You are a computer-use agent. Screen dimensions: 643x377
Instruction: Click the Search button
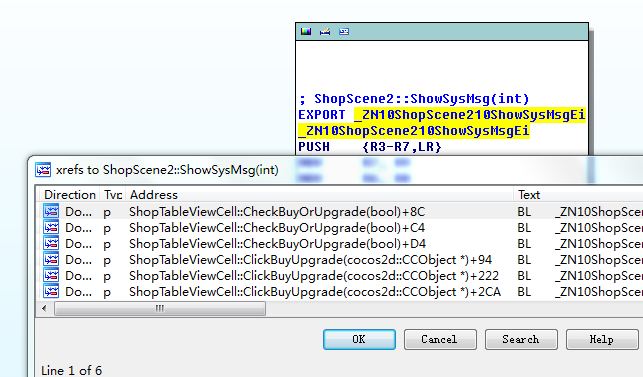521,339
